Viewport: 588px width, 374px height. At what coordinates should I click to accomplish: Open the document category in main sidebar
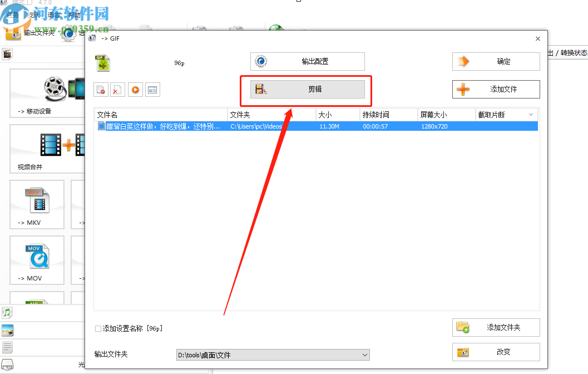(x=7, y=347)
